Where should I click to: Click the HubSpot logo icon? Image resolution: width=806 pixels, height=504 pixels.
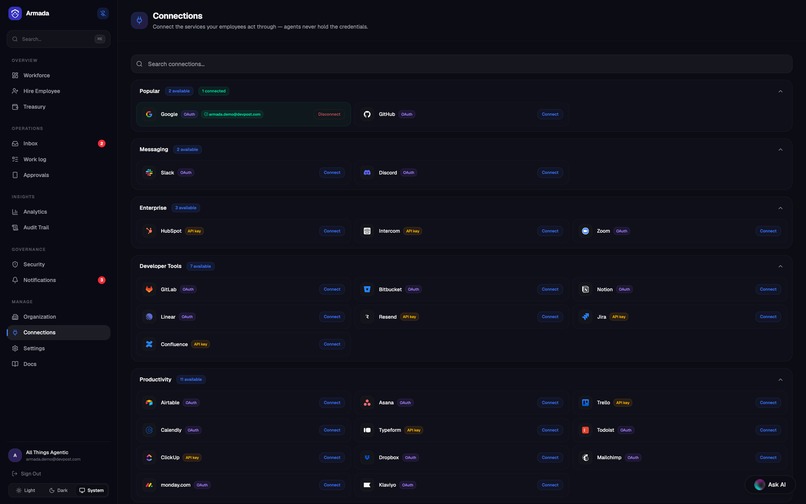coord(149,231)
